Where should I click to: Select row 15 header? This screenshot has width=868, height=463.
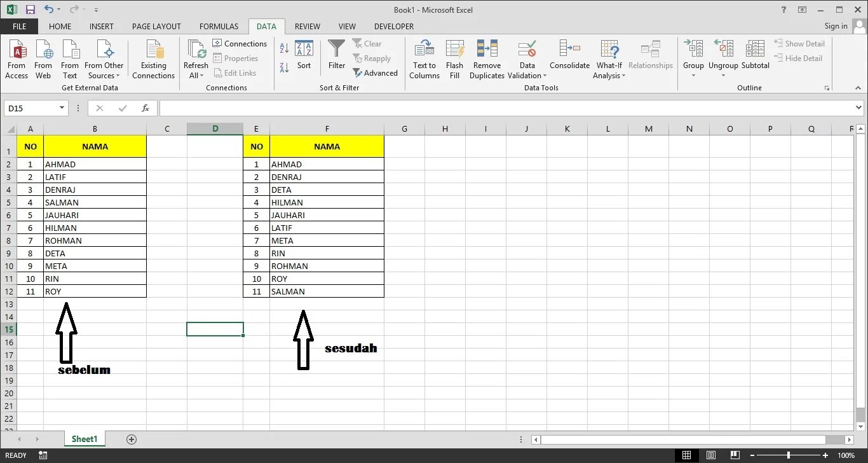[8, 329]
